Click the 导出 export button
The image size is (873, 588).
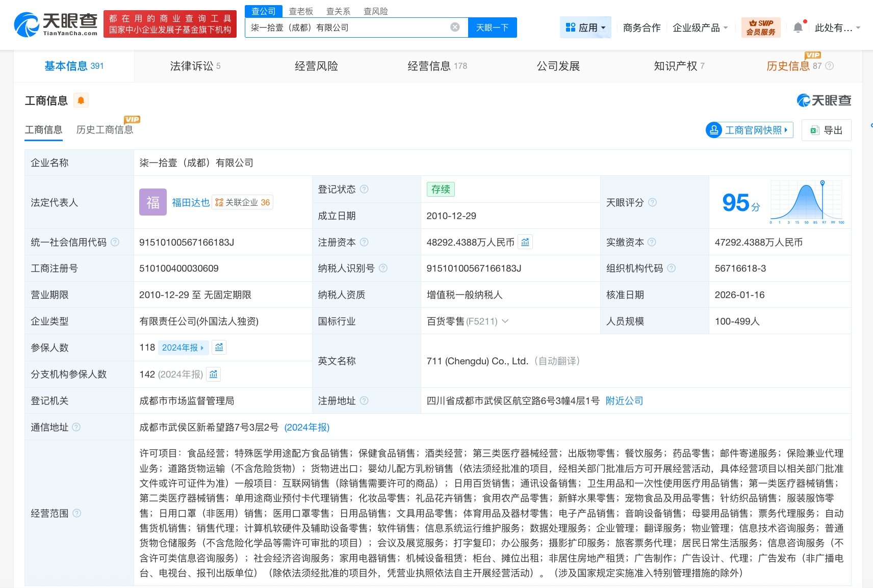(x=827, y=130)
